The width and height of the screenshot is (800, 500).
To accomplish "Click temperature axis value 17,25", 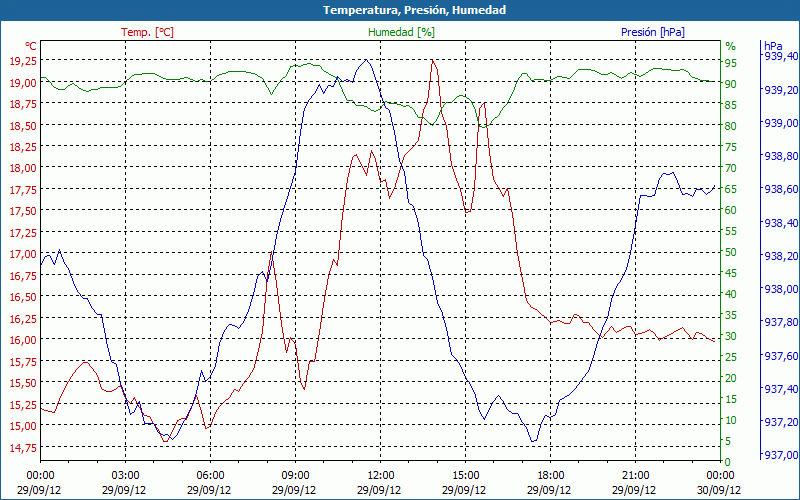I will point(23,232).
